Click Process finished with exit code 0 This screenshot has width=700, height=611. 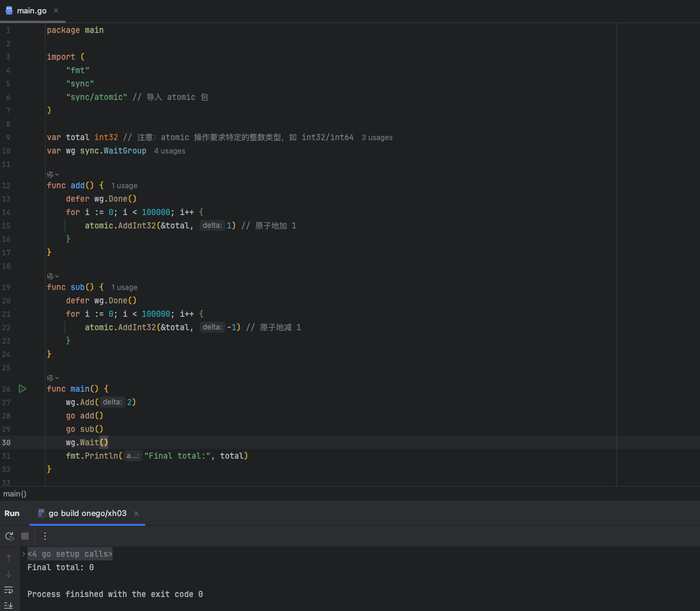pos(114,594)
